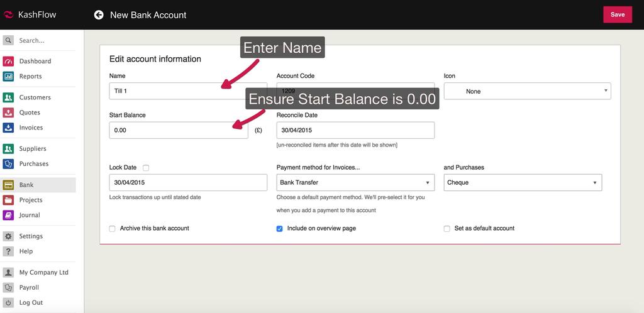Expand the Bank Transfer payment method dropdown
The height and width of the screenshot is (313, 644).
(x=355, y=183)
